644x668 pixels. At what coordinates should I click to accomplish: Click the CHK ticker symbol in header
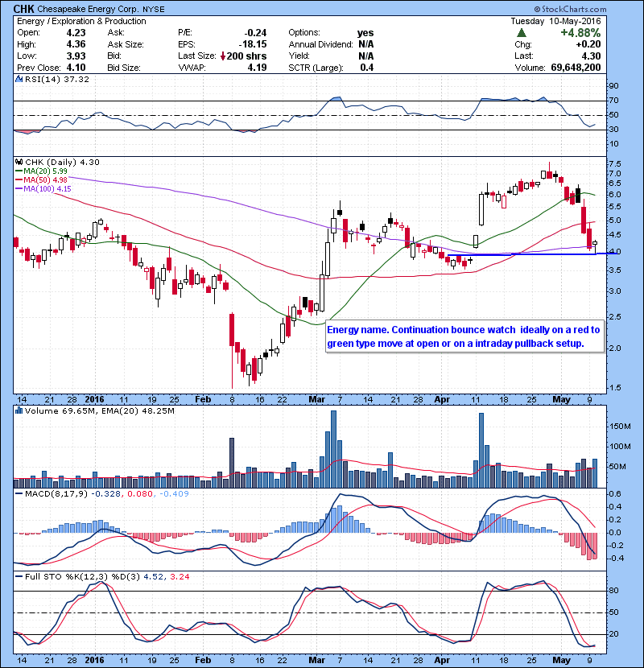click(x=23, y=9)
